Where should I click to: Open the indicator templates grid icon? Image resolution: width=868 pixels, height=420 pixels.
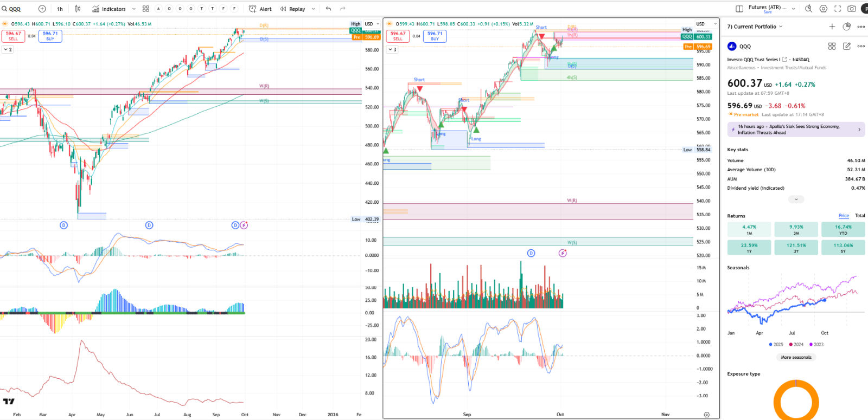point(146,9)
